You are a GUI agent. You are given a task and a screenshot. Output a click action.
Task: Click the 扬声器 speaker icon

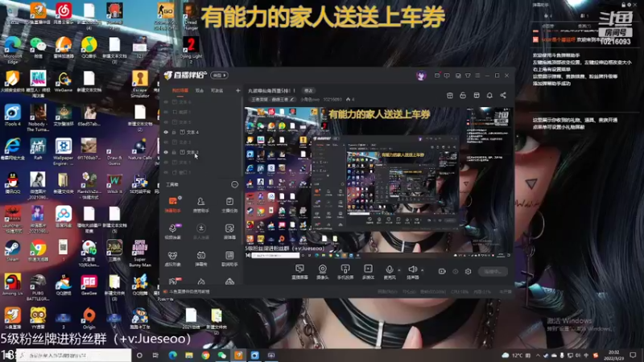tap(413, 271)
